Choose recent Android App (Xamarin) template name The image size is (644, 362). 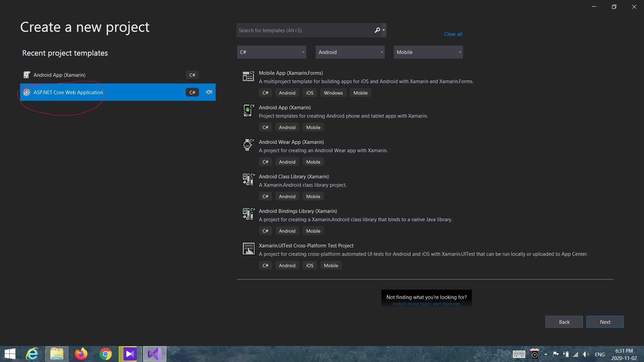[x=59, y=75]
